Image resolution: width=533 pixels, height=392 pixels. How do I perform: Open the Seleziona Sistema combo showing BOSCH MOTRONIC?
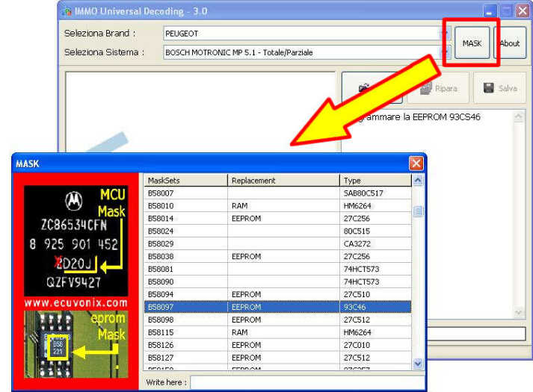tap(307, 52)
